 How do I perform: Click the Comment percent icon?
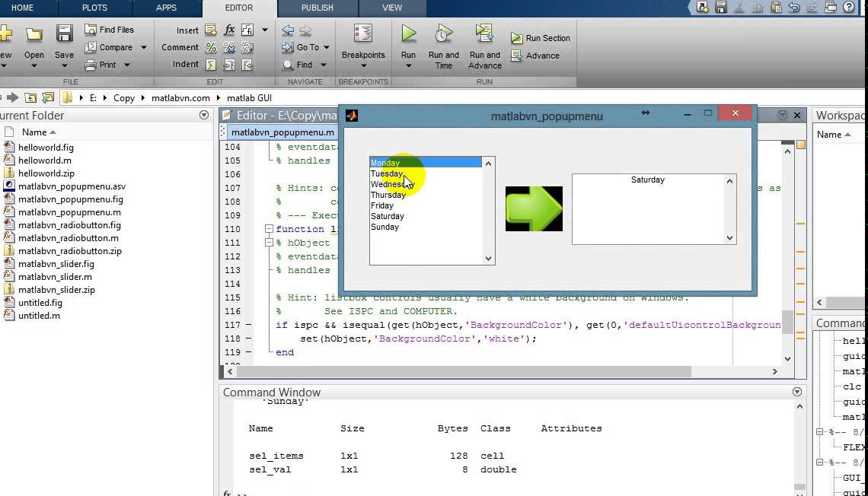click(211, 48)
